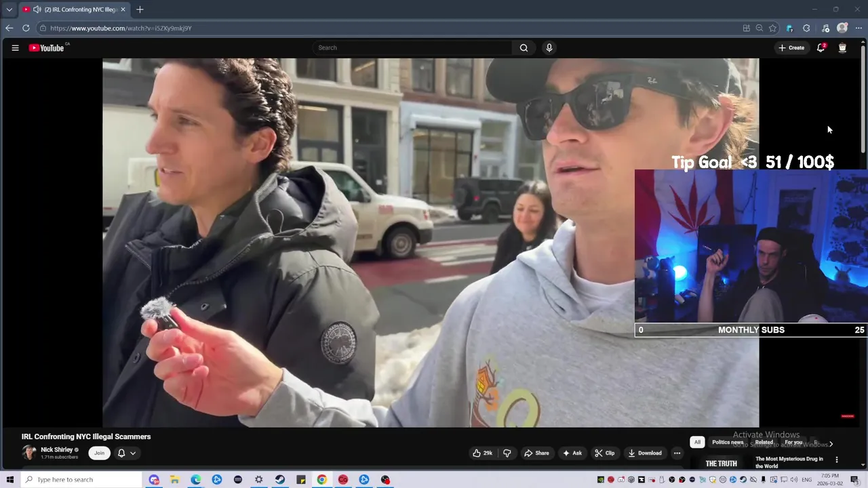Click the video player to pause
The image size is (868, 488).
(x=431, y=243)
